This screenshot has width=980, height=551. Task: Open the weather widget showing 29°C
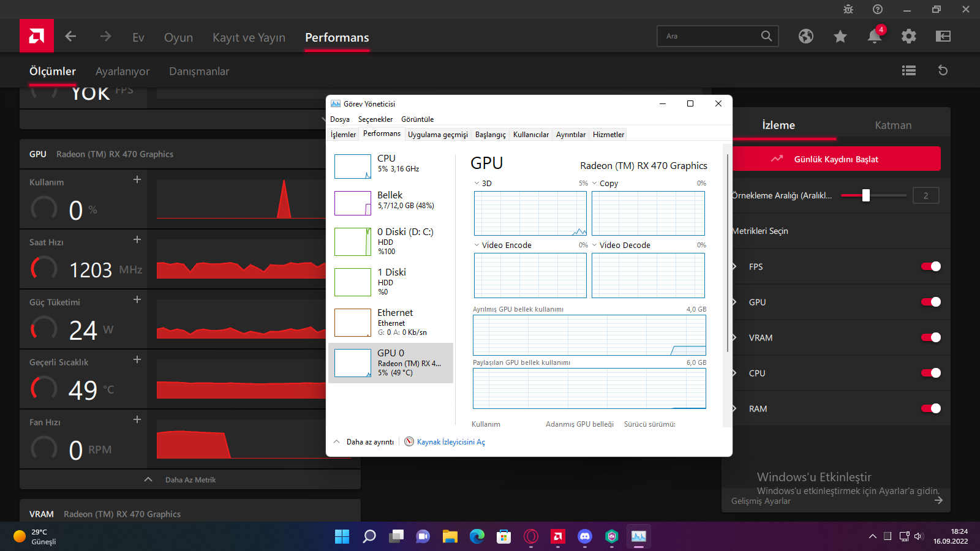point(35,536)
